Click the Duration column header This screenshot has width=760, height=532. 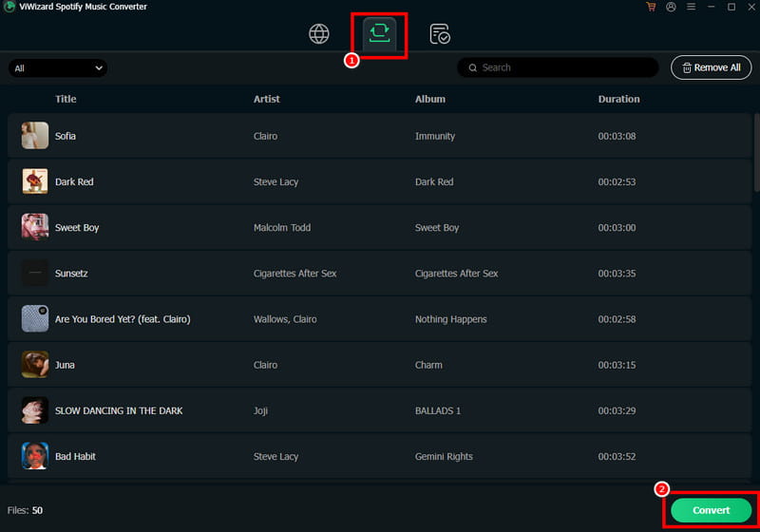619,99
